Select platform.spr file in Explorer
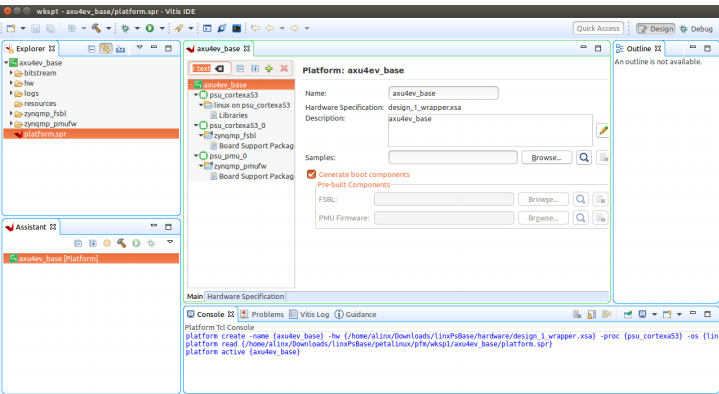 [91, 134]
